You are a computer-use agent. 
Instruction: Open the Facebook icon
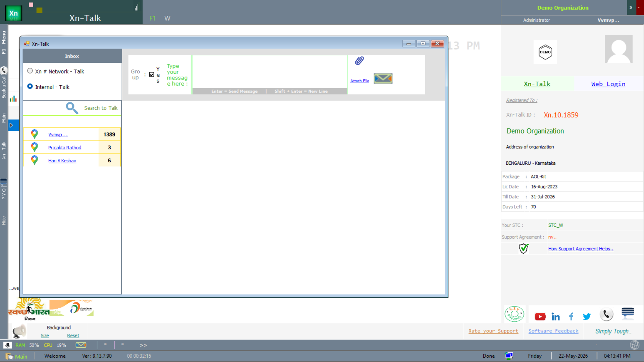[x=571, y=316]
